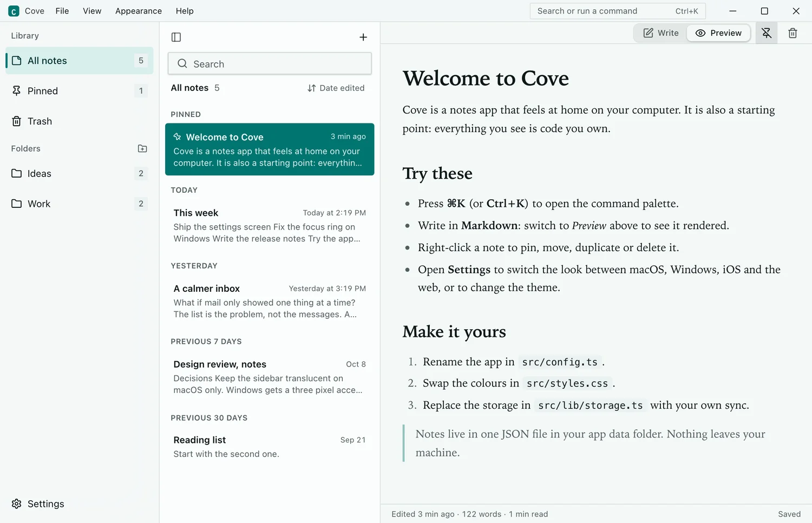Image resolution: width=812 pixels, height=523 pixels.
Task: Switch to Write mode
Action: tap(661, 33)
